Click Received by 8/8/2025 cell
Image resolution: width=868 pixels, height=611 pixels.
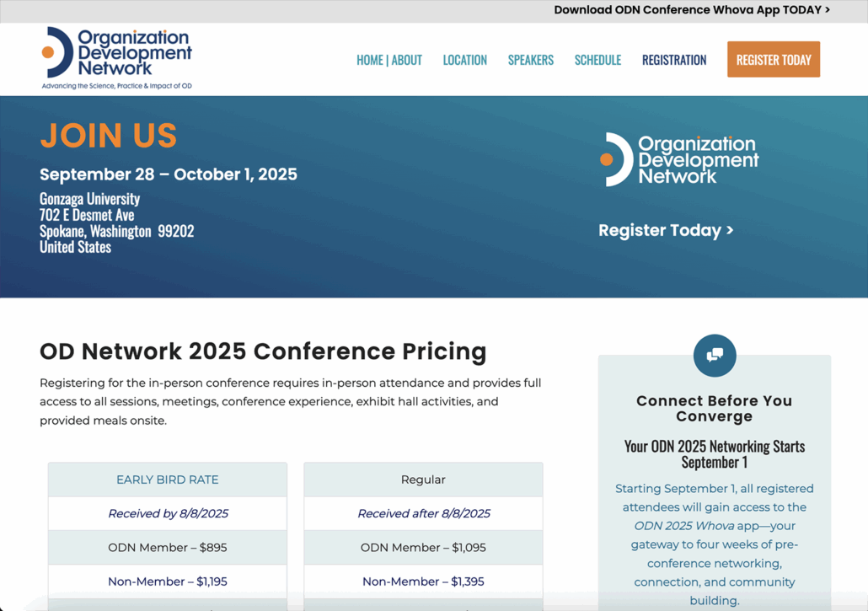tap(168, 513)
